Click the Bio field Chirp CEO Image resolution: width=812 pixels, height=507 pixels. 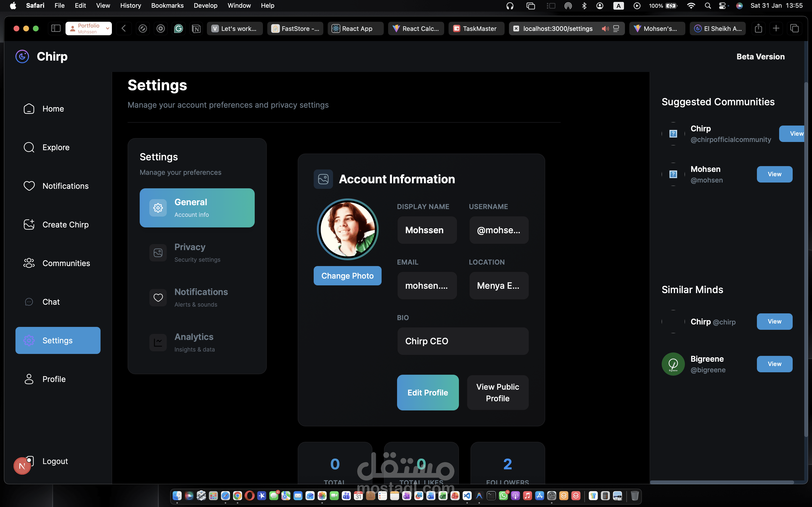click(463, 341)
